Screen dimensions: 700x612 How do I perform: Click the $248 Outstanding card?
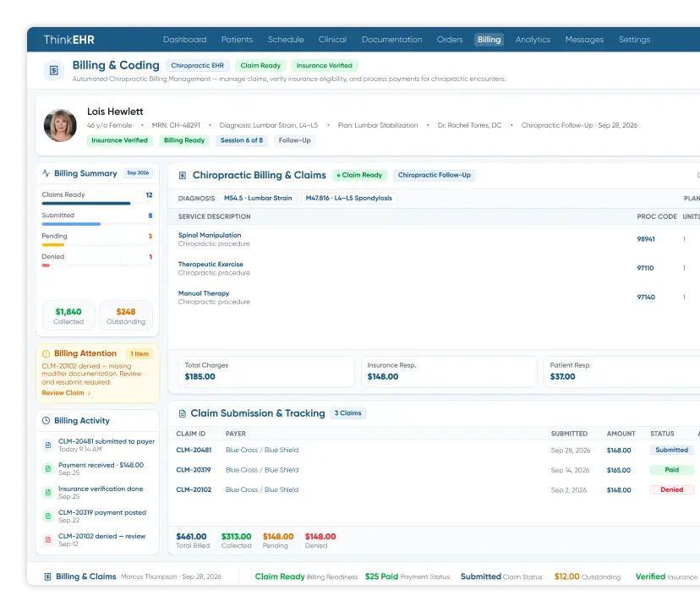(126, 315)
